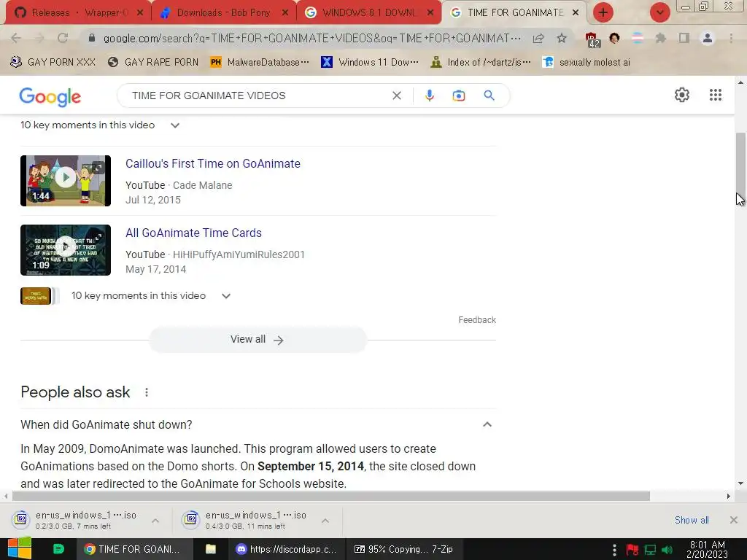Click the horizontal scrollbar thumb
Image resolution: width=747 pixels, height=560 pixels.
[x=331, y=496]
